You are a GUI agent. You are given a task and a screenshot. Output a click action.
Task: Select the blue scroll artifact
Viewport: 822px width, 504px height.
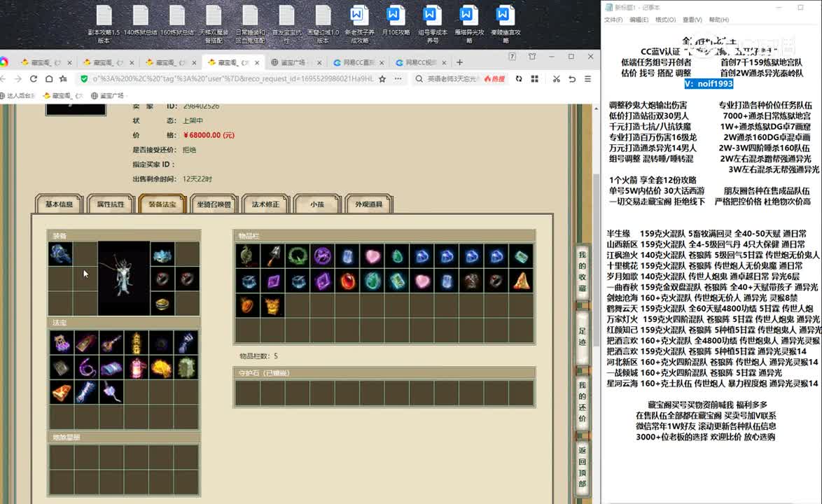pos(111,367)
